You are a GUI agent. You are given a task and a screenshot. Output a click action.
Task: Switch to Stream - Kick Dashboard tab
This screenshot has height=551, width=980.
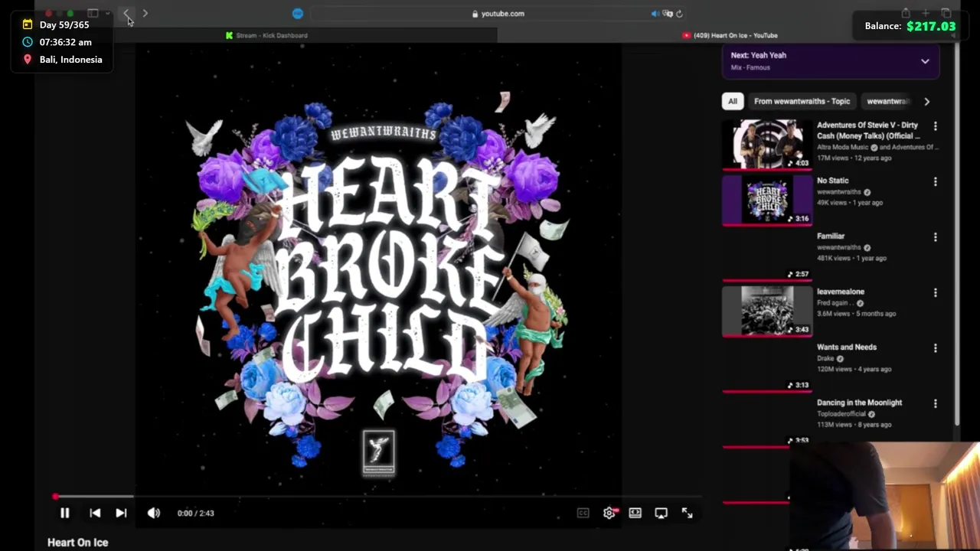tap(266, 35)
